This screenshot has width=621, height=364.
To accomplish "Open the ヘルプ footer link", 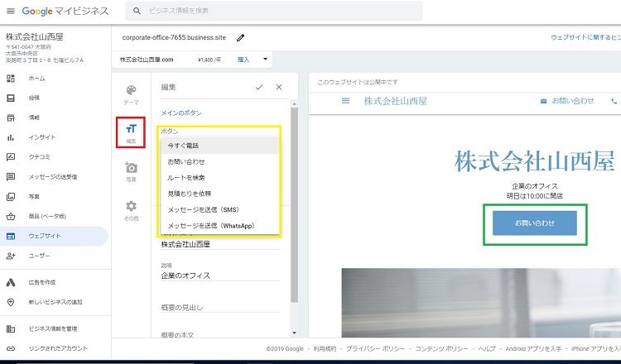I will pos(487,349).
